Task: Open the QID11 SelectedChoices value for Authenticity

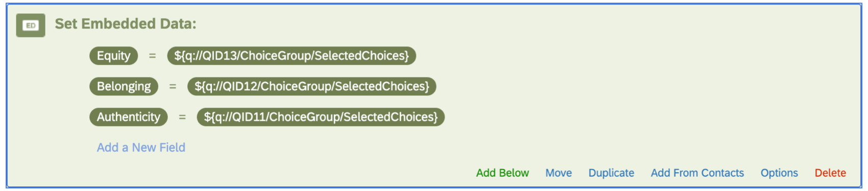Action: coord(321,117)
